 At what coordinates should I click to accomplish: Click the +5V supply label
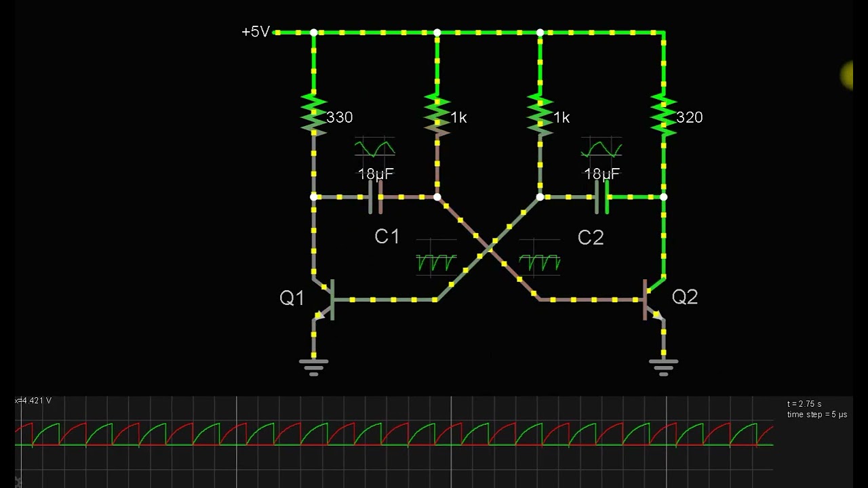tap(256, 32)
